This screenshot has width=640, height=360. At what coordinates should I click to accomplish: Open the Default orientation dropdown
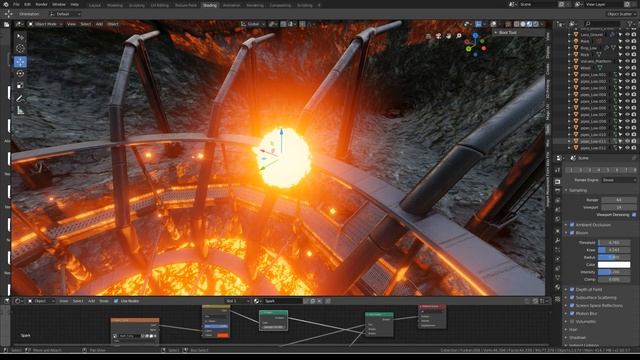[x=64, y=14]
